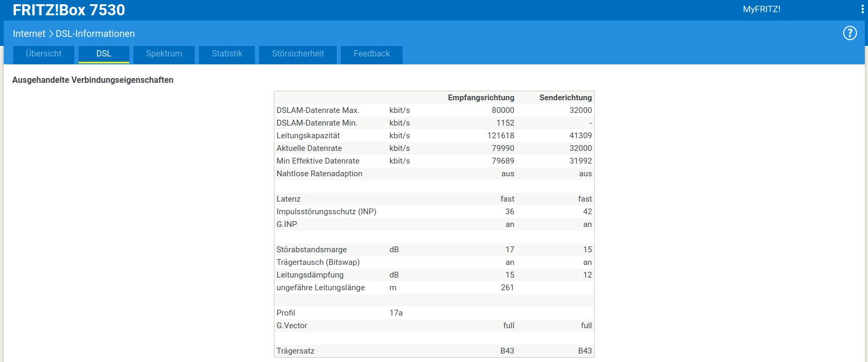
Task: Select the DSL tab
Action: point(104,54)
